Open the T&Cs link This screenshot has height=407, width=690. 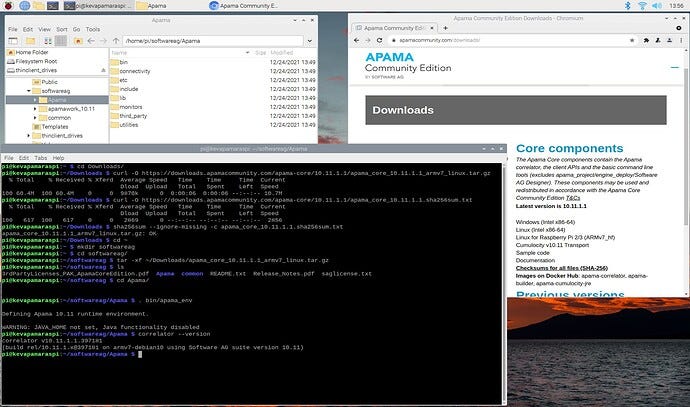(573, 198)
